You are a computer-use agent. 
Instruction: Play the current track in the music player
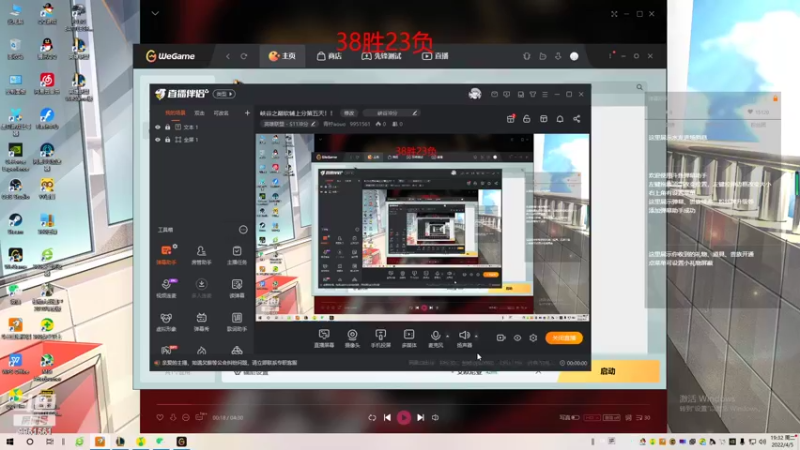(x=404, y=417)
